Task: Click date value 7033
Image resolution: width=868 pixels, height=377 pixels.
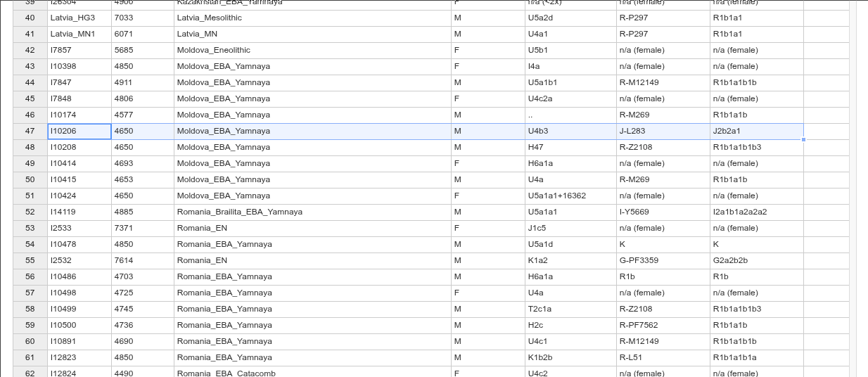Action: [x=143, y=18]
